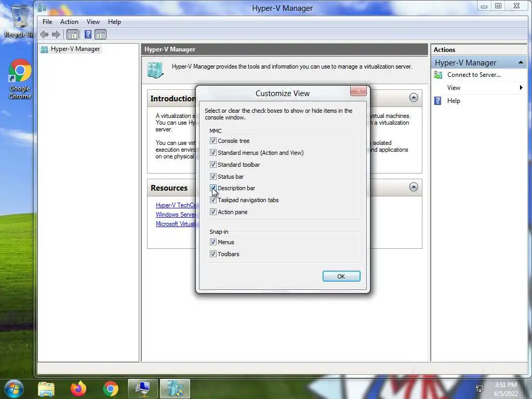Open the Windows Server resource link
Screen dimensions: 532x399
(176, 215)
